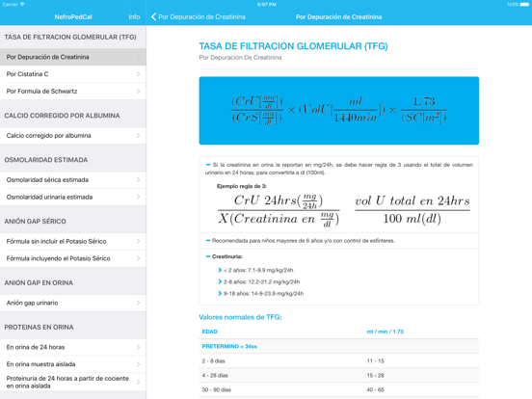Tap chevron on En orina muestra aislada row
Image resolution: width=532 pixels, height=399 pixels.
(138, 364)
